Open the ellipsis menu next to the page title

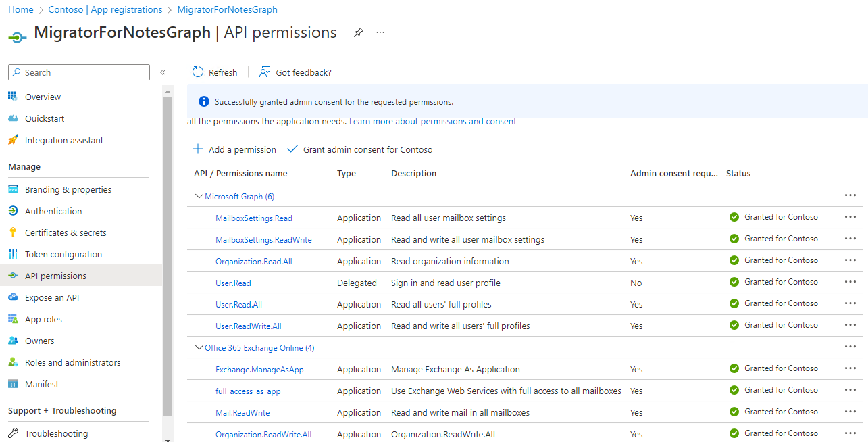[380, 32]
